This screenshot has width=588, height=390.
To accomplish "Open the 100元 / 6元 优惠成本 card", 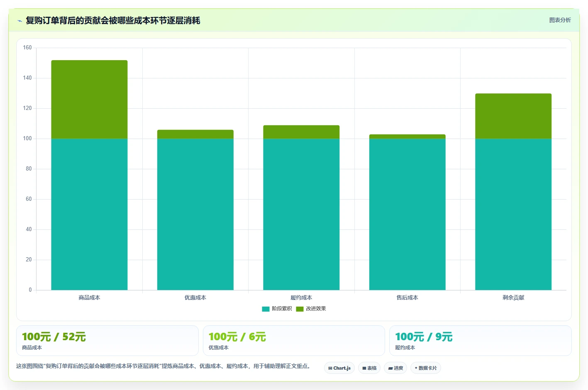I will [x=294, y=341].
